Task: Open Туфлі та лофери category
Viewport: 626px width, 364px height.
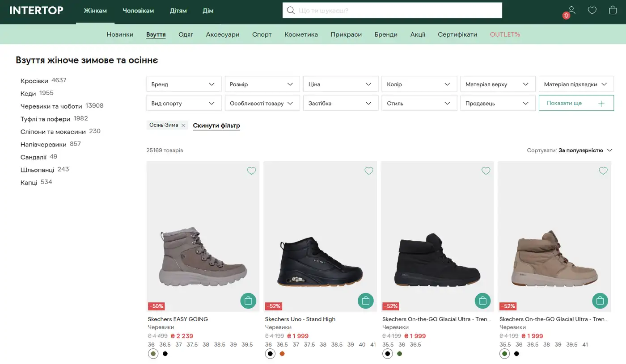Action: click(45, 119)
